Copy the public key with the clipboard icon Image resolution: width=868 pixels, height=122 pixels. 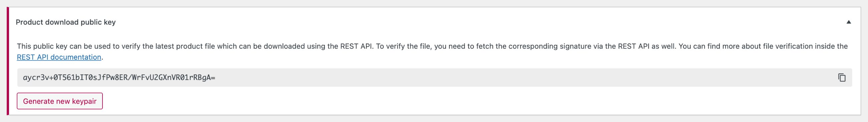842,78
